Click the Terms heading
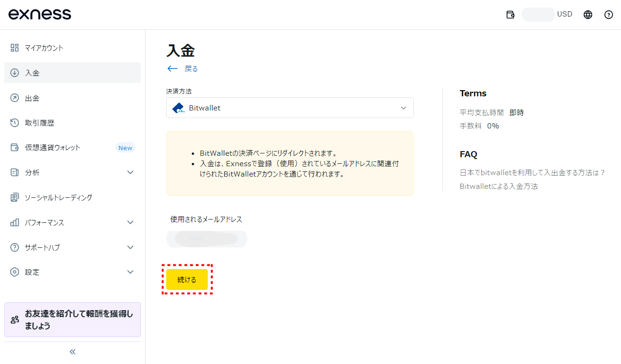 (x=473, y=93)
